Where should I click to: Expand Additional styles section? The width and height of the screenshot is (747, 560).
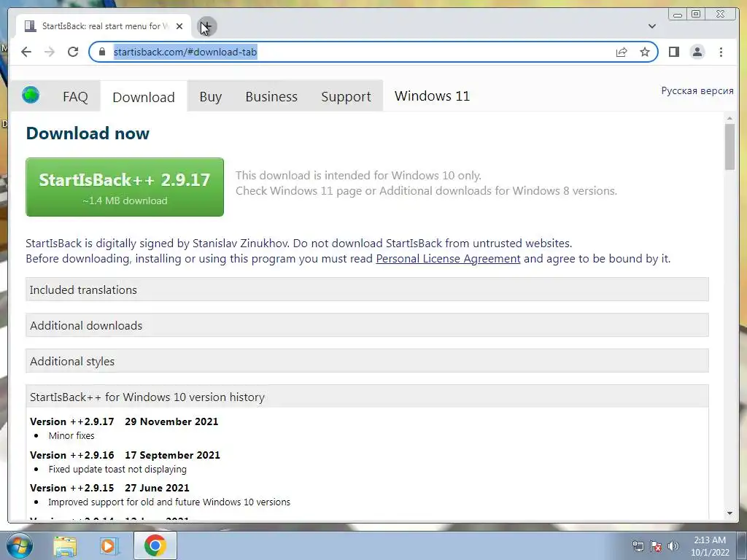coord(367,361)
